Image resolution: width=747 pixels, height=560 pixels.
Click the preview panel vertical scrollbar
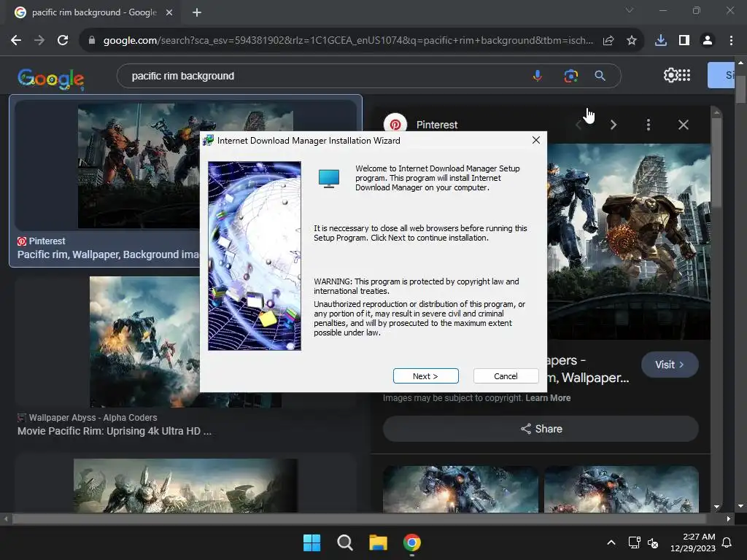tap(716, 162)
